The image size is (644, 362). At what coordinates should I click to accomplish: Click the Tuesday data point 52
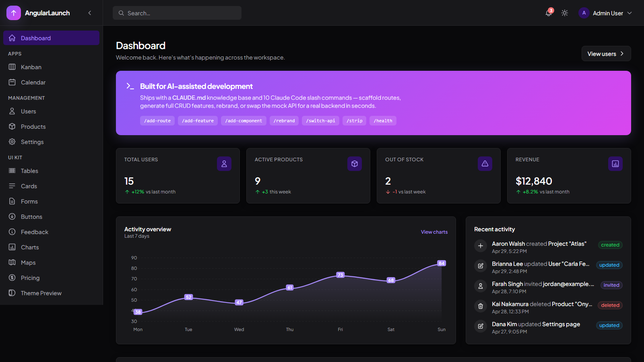pyautogui.click(x=189, y=297)
